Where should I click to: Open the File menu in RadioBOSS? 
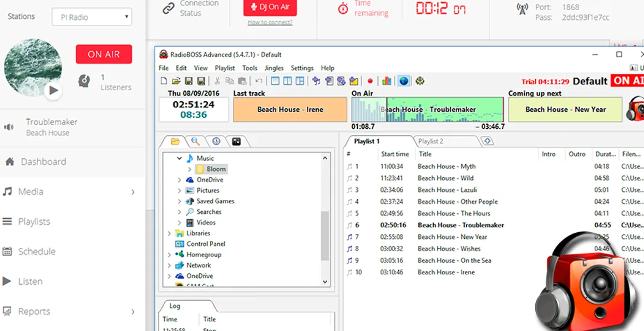point(164,68)
